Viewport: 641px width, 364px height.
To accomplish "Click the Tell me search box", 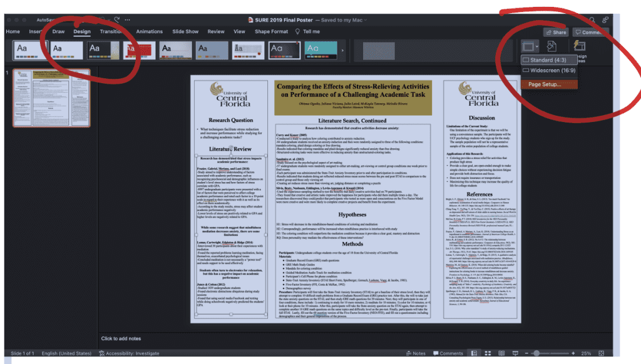I will 308,31.
